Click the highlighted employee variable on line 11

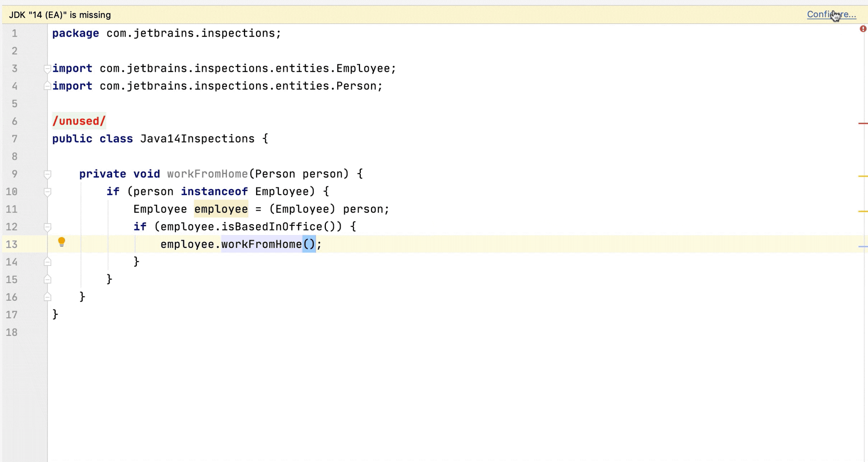click(x=221, y=209)
